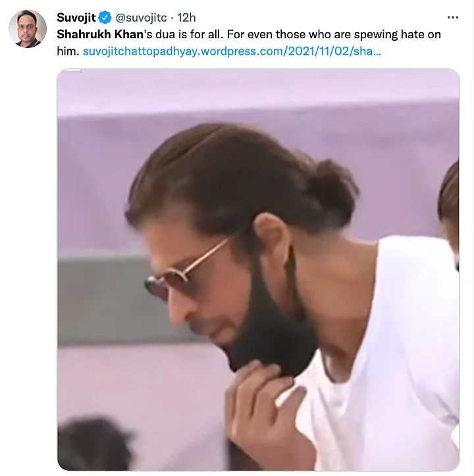Click the display name Suvojit

[76, 18]
